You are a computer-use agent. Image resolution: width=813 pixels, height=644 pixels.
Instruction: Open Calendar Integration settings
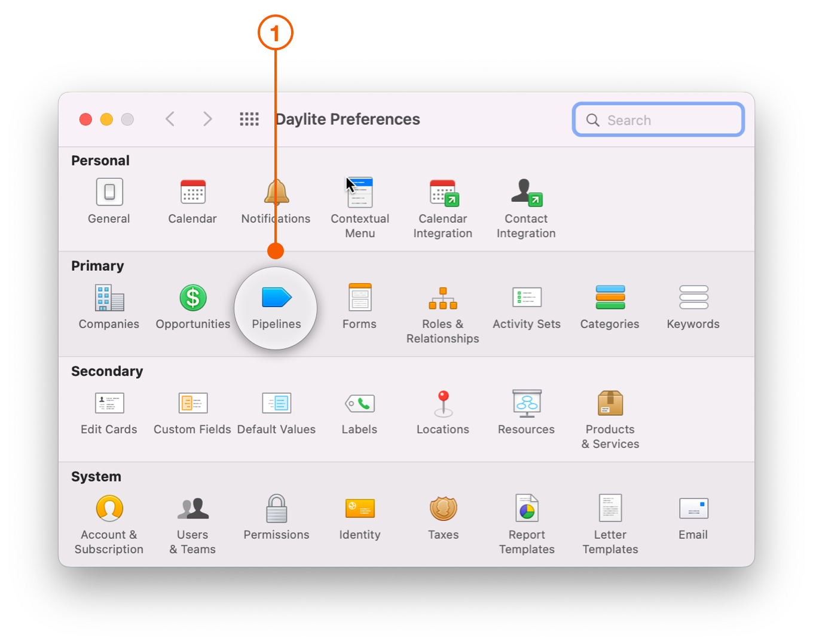442,193
